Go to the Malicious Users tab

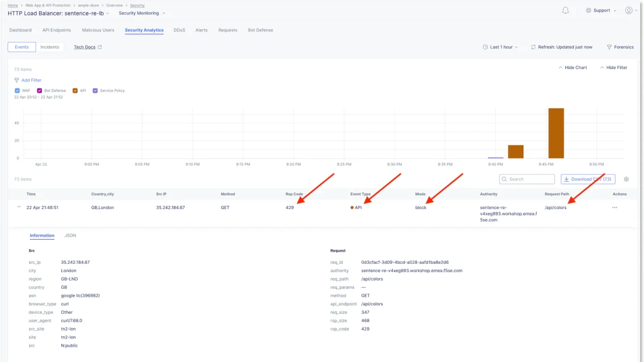click(98, 30)
